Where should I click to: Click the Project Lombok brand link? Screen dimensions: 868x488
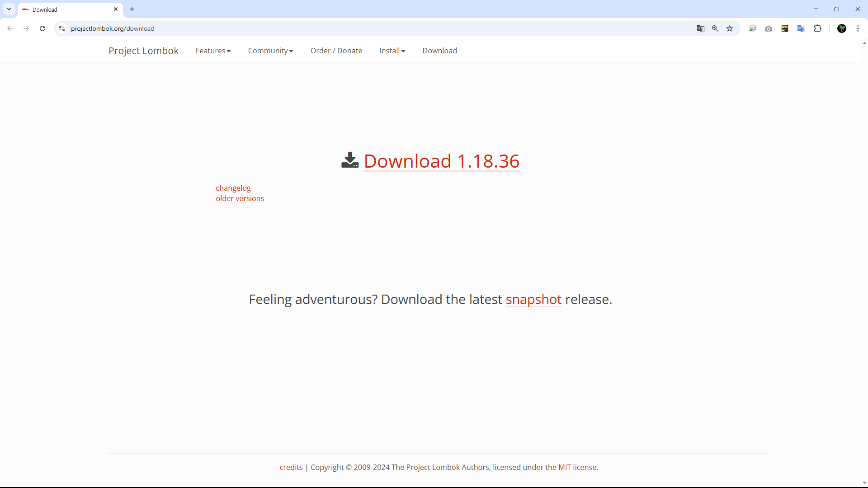pos(143,51)
